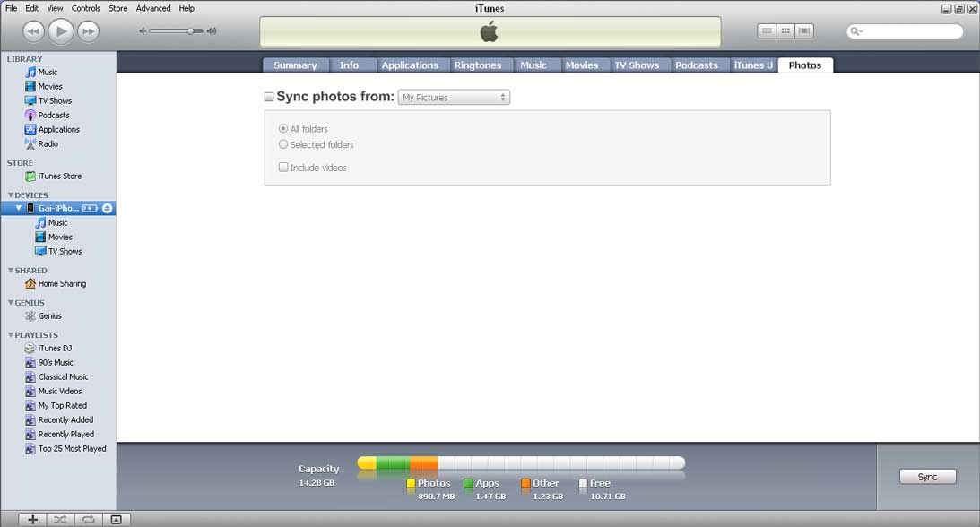Open Radio in the Library
Screen dimensions: 980x527
coord(48,143)
